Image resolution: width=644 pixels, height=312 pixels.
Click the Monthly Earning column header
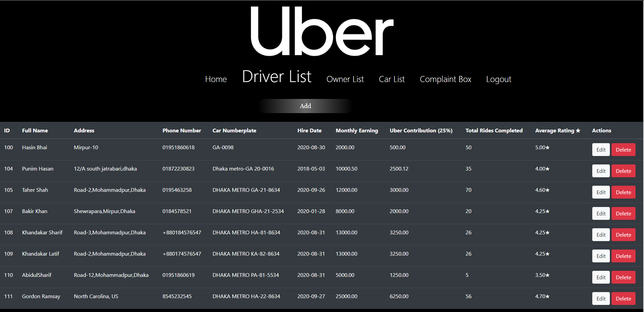pyautogui.click(x=357, y=130)
